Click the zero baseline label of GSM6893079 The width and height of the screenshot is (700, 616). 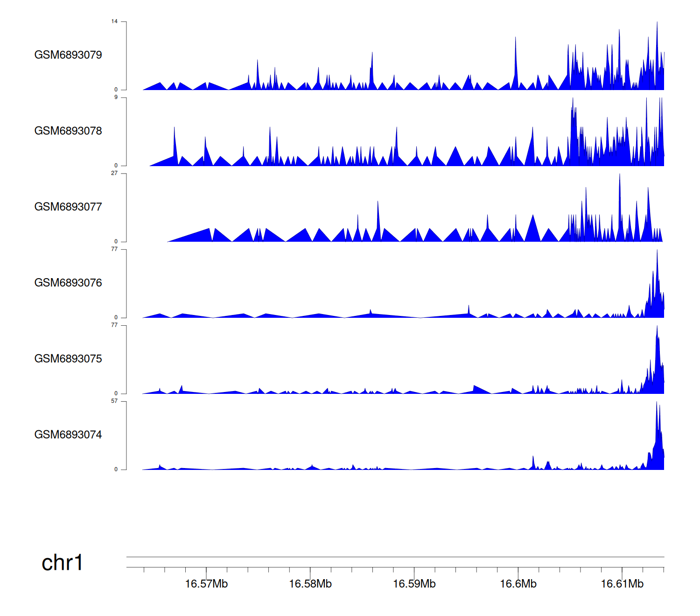pyautogui.click(x=116, y=90)
